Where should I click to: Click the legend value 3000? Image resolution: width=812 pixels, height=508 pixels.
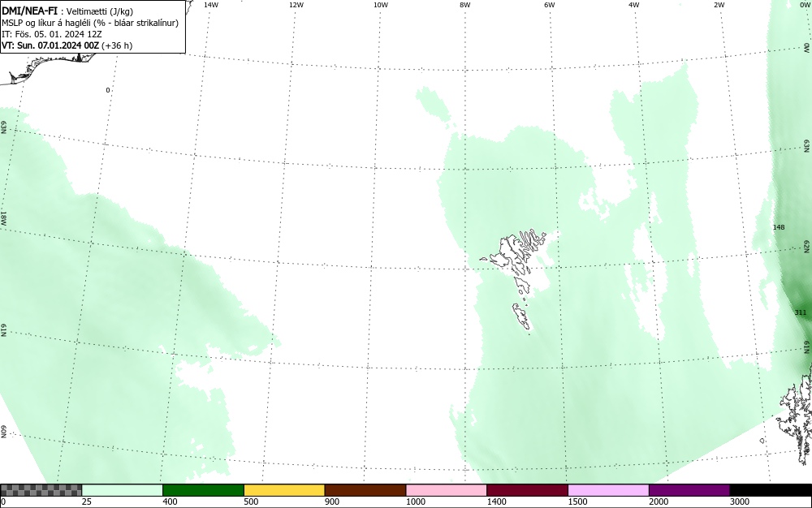tap(740, 502)
